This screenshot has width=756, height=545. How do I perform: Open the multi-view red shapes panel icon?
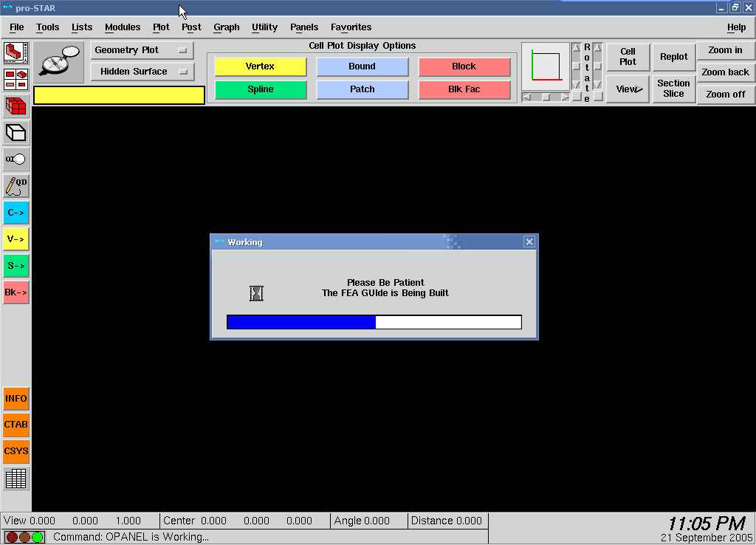[x=16, y=80]
